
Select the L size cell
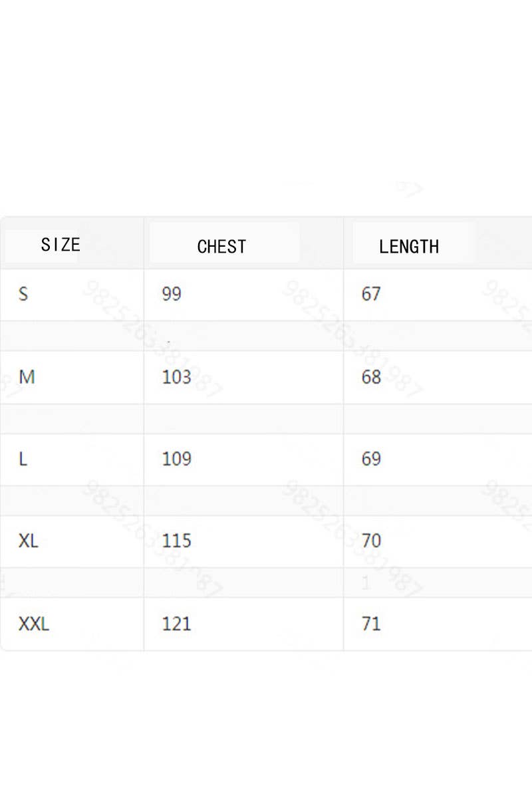pos(23,459)
